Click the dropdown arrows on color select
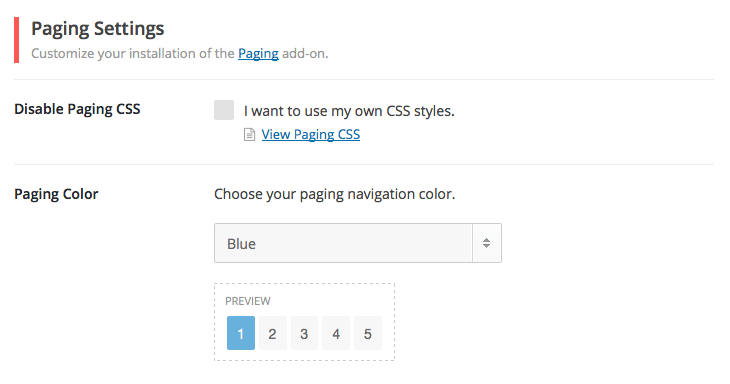Screen dimensions: 730x384 pos(487,243)
